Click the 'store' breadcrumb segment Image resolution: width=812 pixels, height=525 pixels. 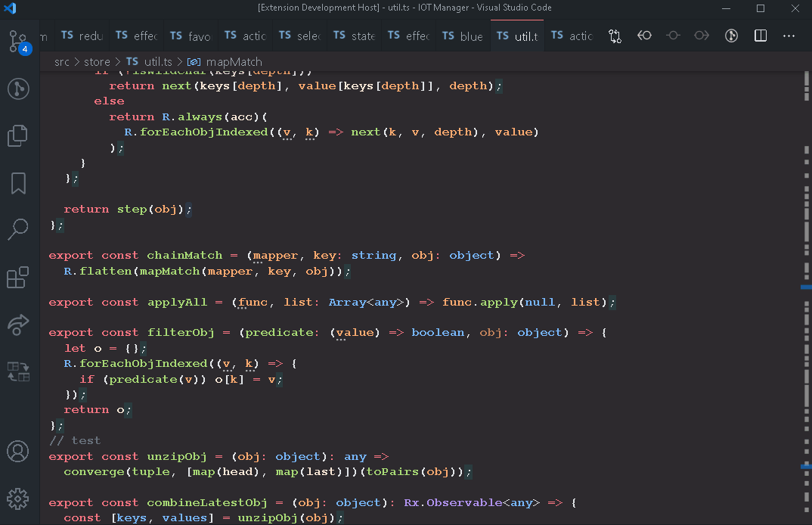pos(97,62)
